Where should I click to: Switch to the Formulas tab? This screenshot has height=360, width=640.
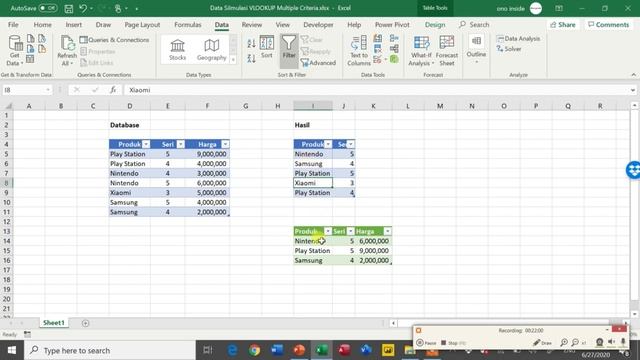point(187,24)
